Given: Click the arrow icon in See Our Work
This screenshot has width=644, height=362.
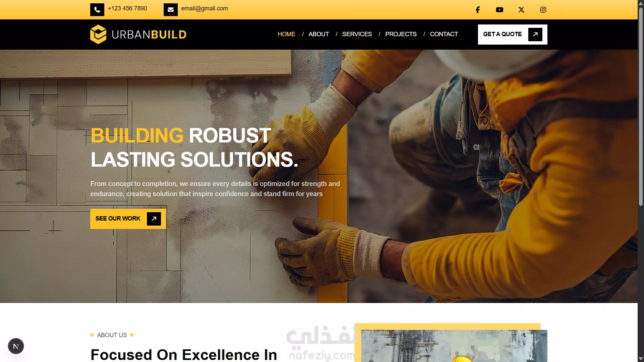Looking at the screenshot, I should 154,219.
